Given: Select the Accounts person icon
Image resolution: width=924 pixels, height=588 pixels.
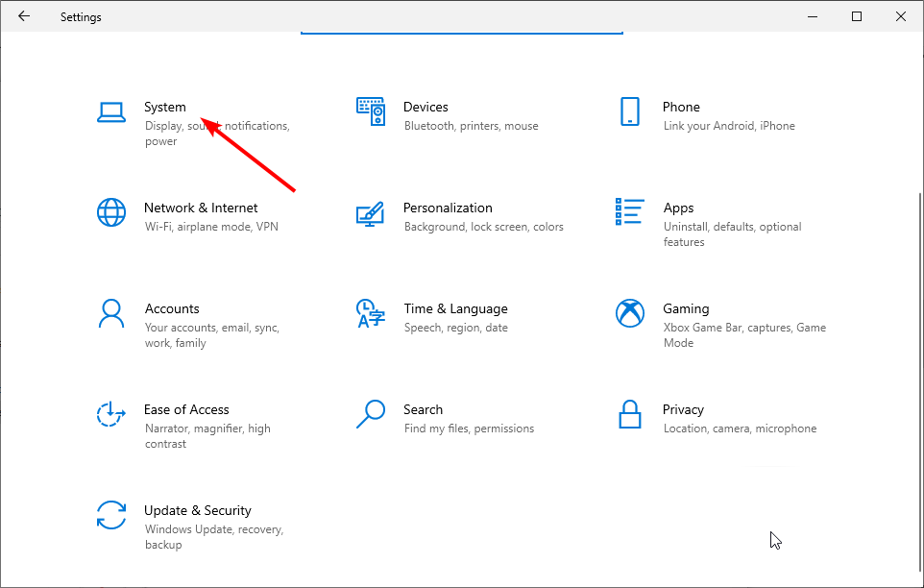Looking at the screenshot, I should click(x=111, y=313).
